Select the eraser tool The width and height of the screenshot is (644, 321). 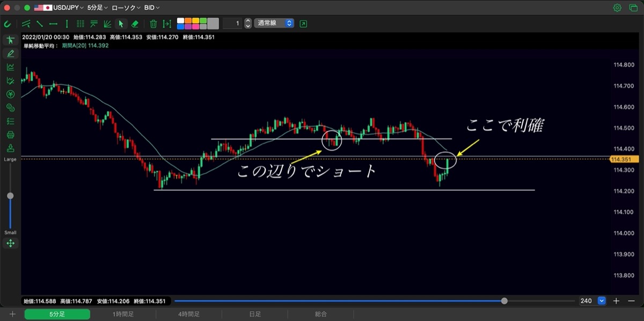135,24
